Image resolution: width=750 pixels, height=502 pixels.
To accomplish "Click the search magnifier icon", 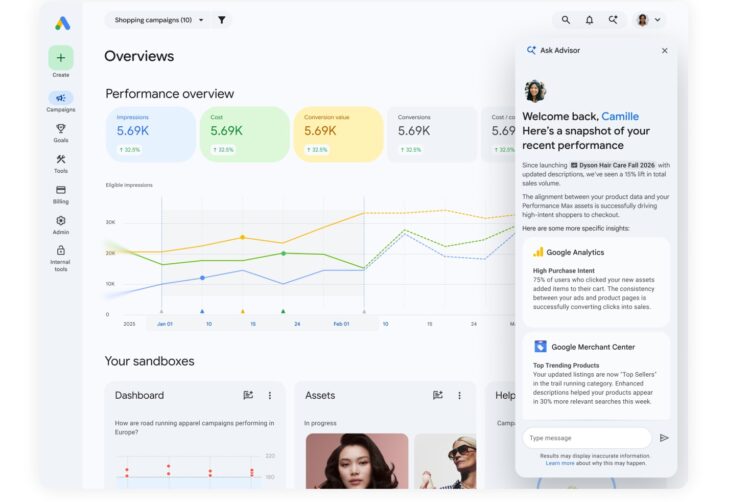I will click(565, 20).
